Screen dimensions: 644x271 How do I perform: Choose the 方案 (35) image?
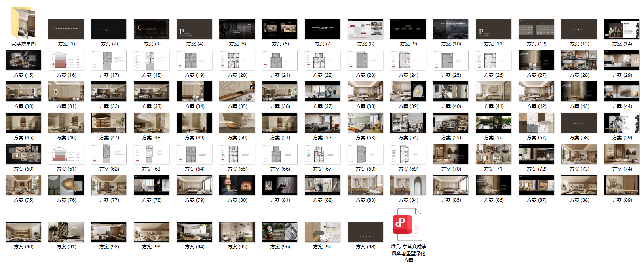tap(237, 91)
